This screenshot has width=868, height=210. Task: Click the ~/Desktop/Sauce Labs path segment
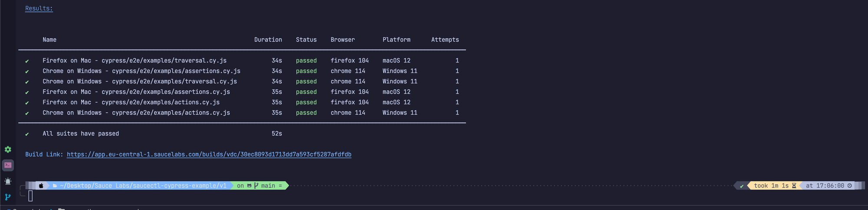143,186
